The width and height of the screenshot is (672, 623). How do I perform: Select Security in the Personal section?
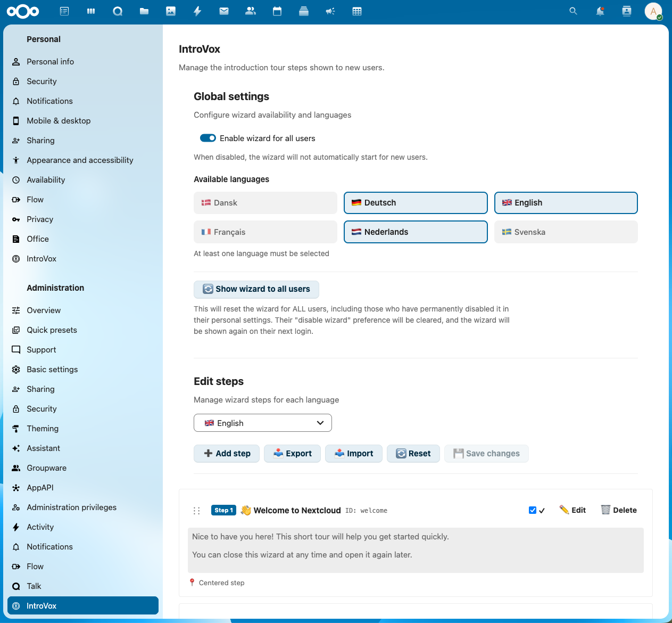pyautogui.click(x=42, y=81)
